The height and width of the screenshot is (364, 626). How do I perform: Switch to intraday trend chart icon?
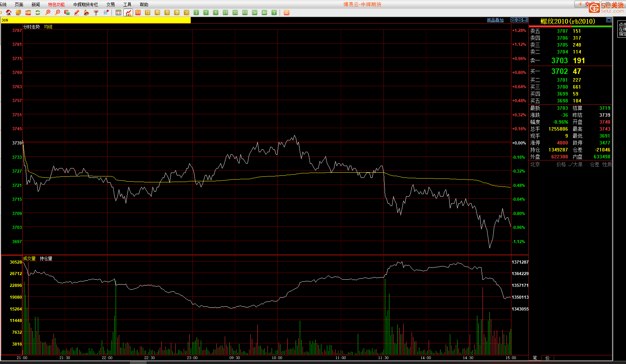128,13
